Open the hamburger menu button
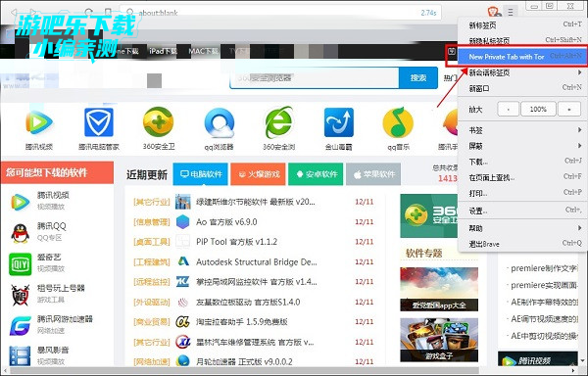 511,12
